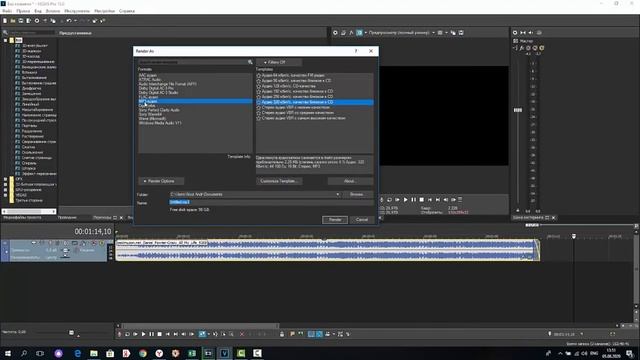This screenshot has height=360, width=640.
Task: Click the New project toolbar icon
Action: pos(5,21)
